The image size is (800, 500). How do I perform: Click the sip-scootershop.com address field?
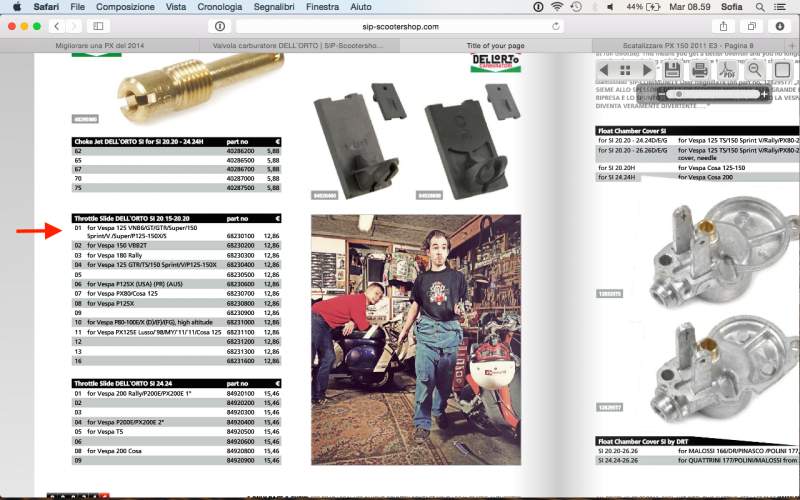(x=401, y=26)
